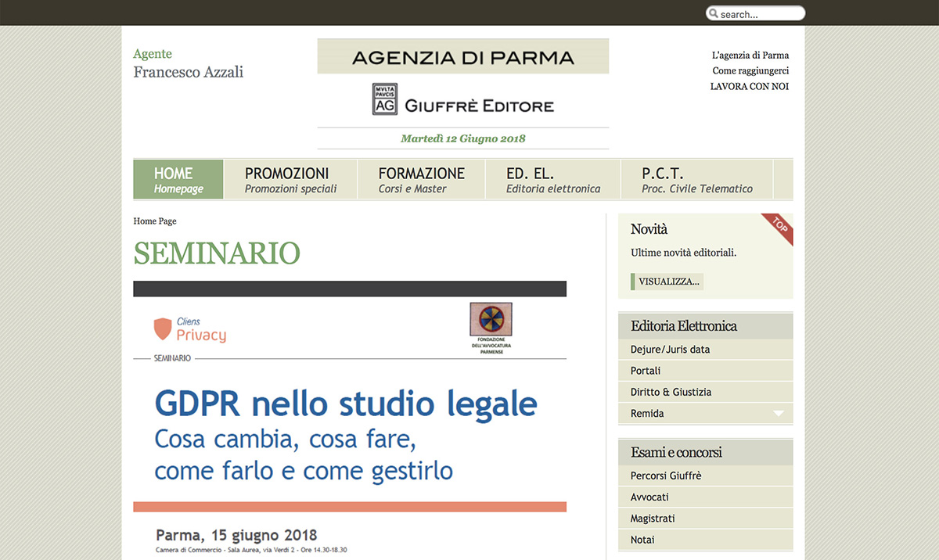Open L'agenzia di Parma link

coord(750,56)
